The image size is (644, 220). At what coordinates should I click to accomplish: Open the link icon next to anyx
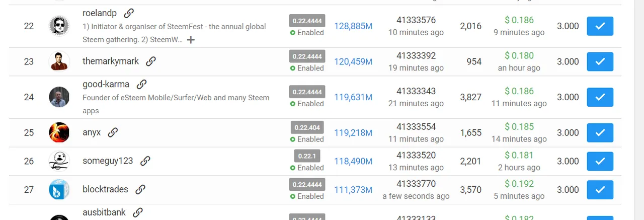tap(113, 132)
